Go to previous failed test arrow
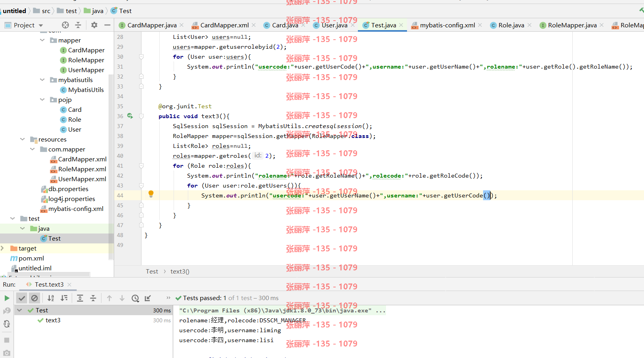The height and width of the screenshot is (358, 644). 109,298
